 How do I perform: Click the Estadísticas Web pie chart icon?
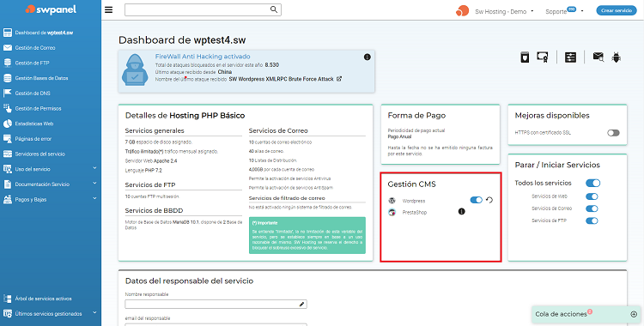click(x=8, y=124)
